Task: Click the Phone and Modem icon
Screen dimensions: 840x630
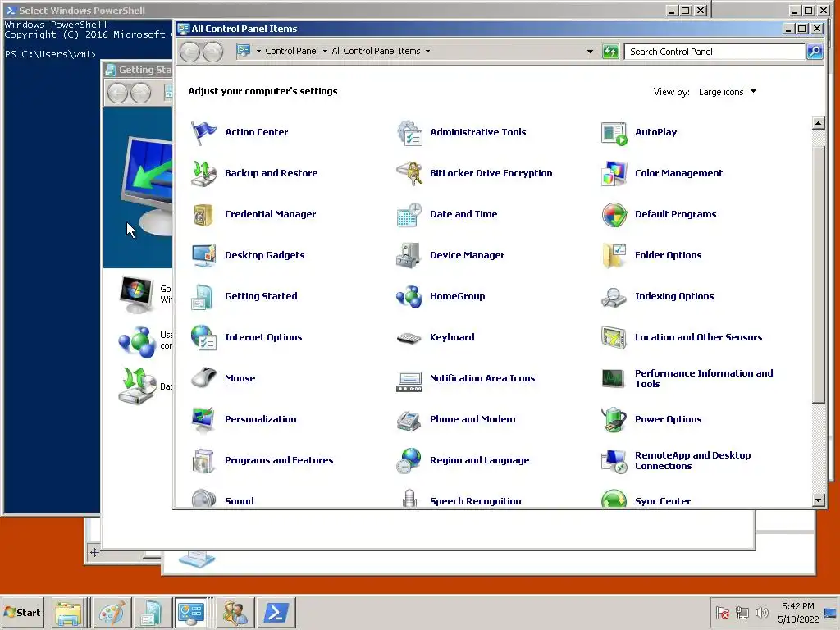Action: point(409,419)
